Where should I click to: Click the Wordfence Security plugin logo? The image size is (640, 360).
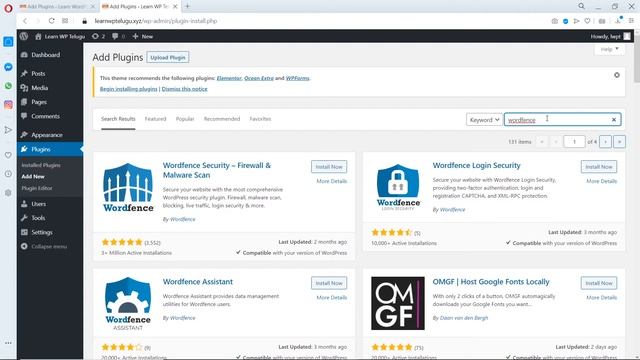point(128,187)
